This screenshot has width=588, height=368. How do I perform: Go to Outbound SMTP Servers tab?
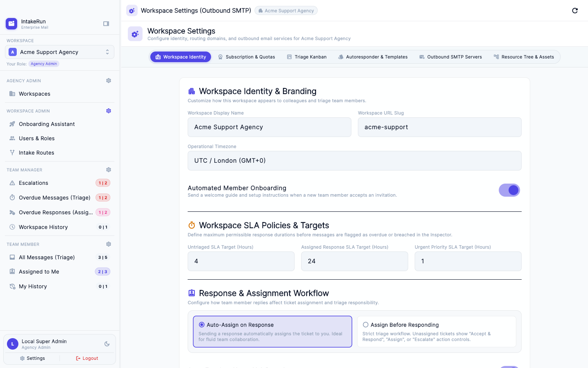point(450,57)
